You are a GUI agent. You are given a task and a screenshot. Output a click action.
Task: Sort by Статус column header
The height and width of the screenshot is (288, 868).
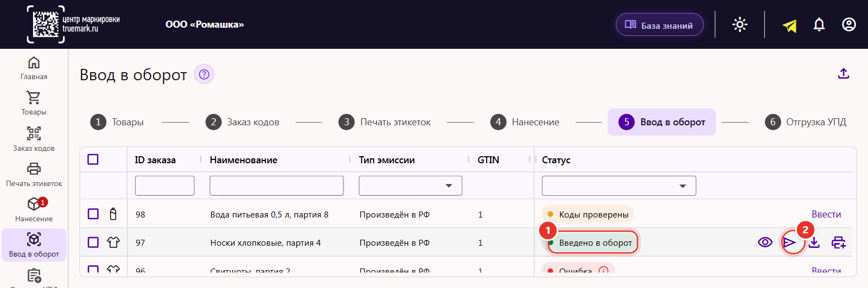(x=556, y=160)
